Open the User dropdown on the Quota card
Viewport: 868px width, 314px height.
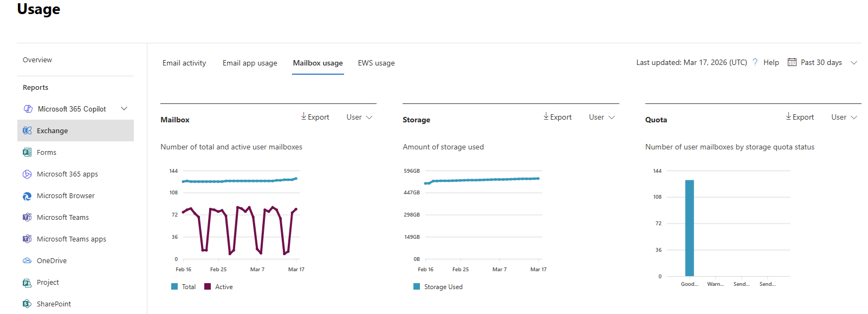click(844, 117)
